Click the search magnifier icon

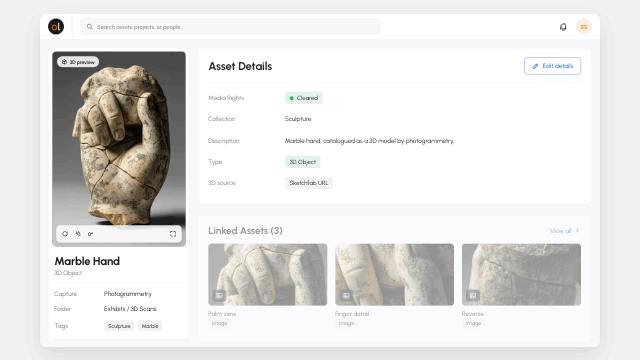tap(89, 27)
